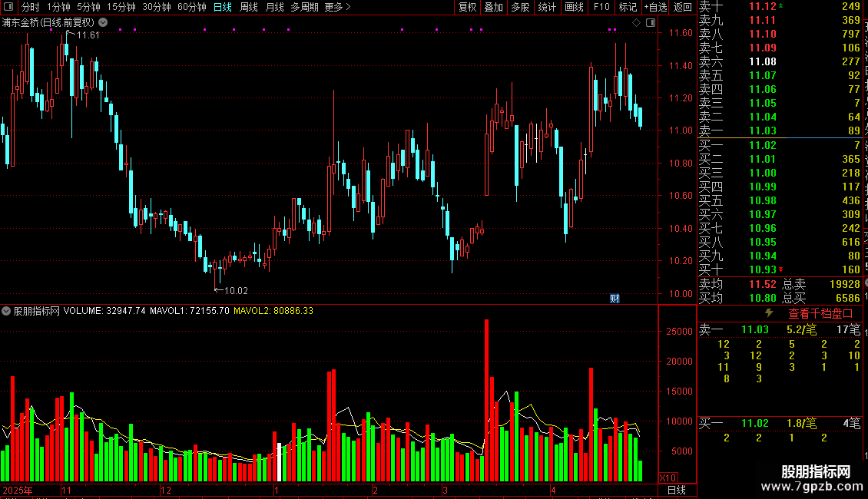The width and height of the screenshot is (868, 499).
Task: Click the lightning bolt icon beside 查看千档盘口
Action: pyautogui.click(x=769, y=313)
